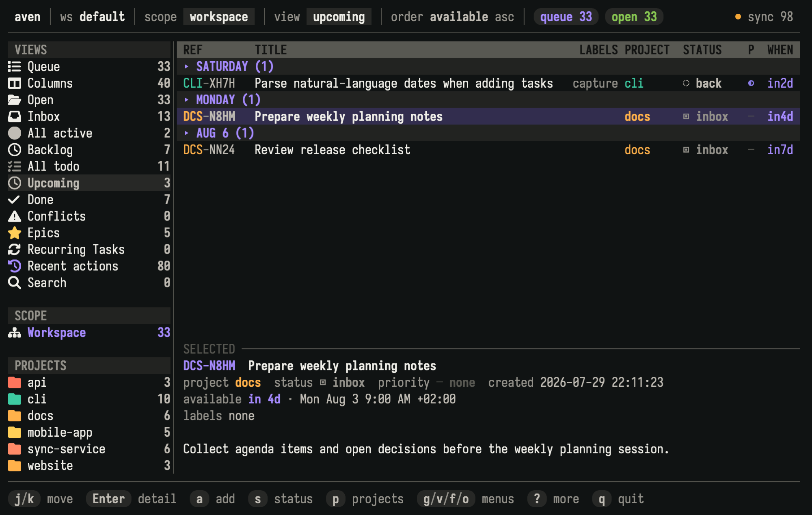The height and width of the screenshot is (515, 812).
Task: Click the sync 98 status text
Action: click(x=770, y=17)
